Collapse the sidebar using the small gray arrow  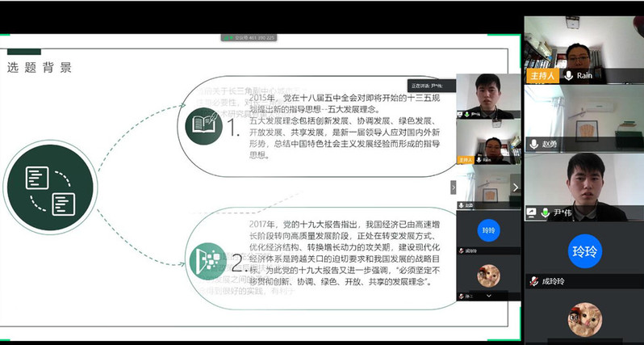tap(451, 187)
